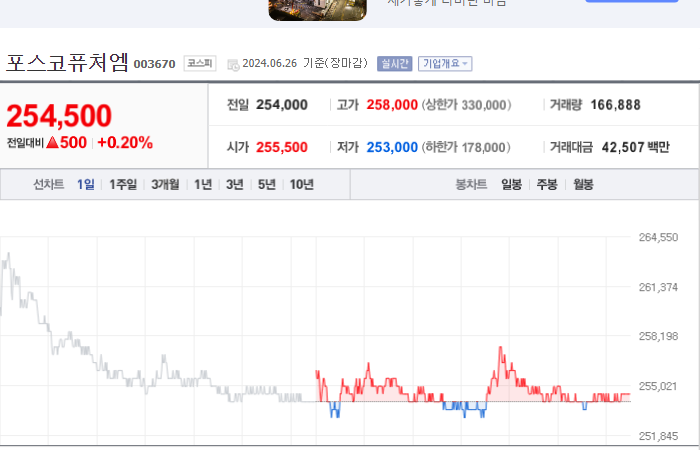Click current price 254,500
The image size is (700, 450).
tap(59, 116)
